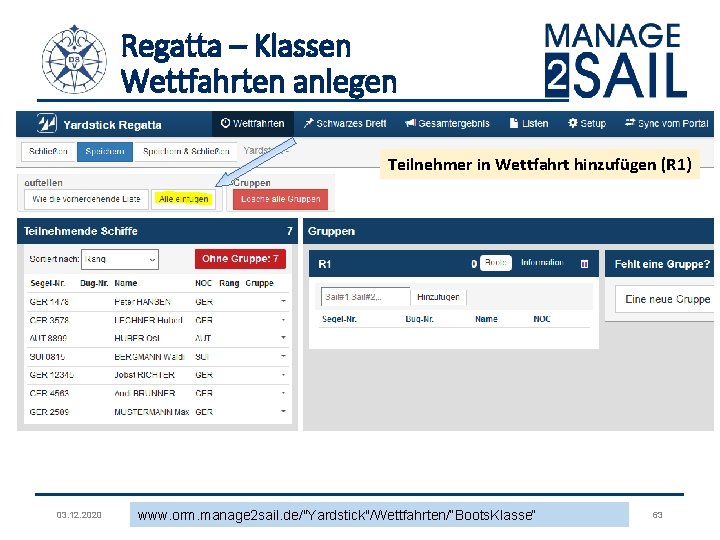Click participant name MUSTERMANN Max
720x540 pixels.
152,412
